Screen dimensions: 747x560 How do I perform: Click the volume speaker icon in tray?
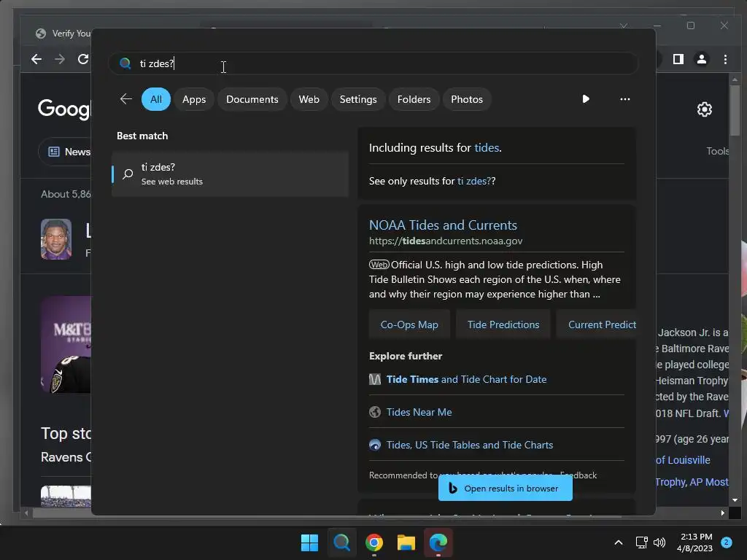(659, 542)
